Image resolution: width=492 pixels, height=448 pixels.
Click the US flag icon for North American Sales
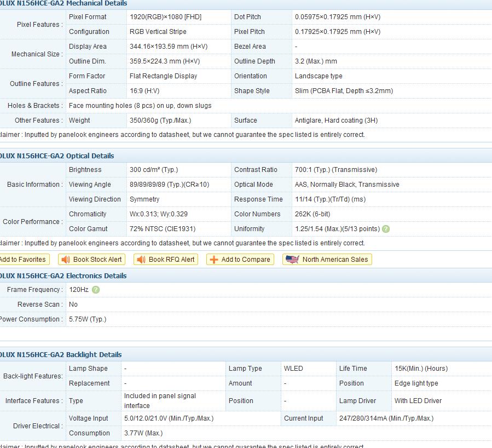[x=292, y=260]
